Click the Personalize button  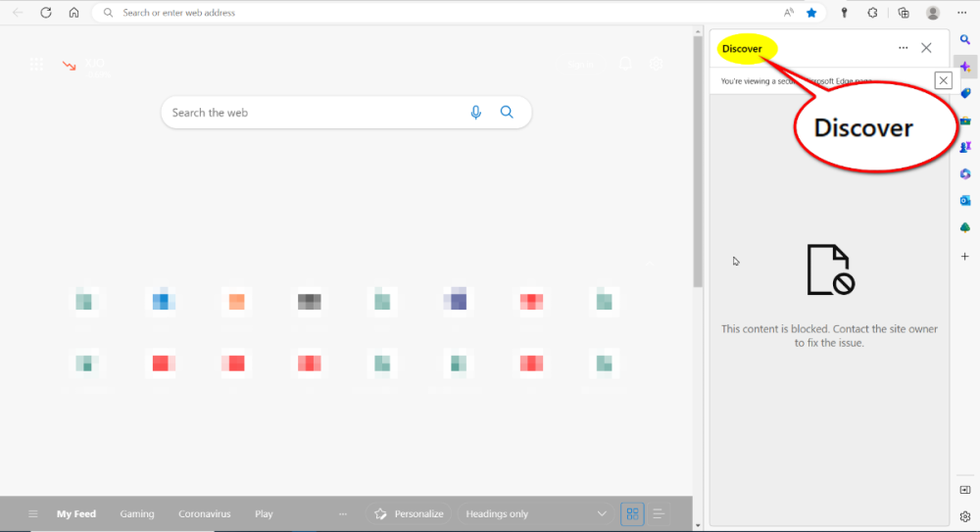pyautogui.click(x=409, y=513)
